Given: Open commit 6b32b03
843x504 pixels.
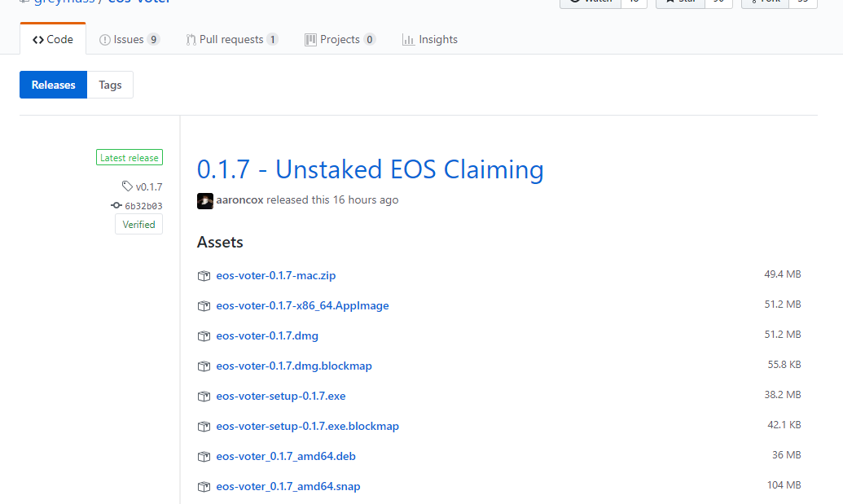Looking at the screenshot, I should [143, 206].
